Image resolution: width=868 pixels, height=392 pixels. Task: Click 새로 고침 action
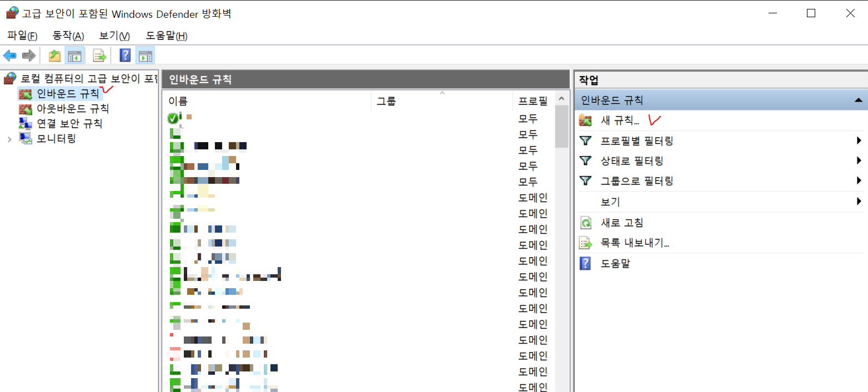point(622,223)
